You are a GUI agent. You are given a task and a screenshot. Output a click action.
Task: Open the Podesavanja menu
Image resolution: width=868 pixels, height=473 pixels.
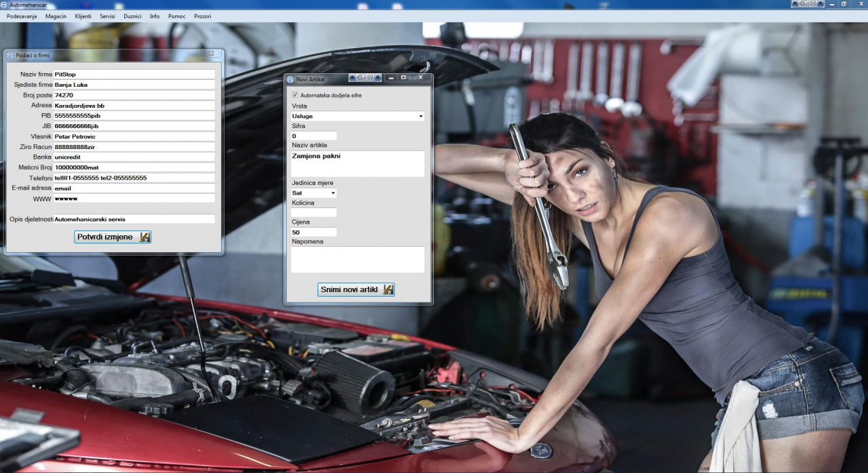22,16
